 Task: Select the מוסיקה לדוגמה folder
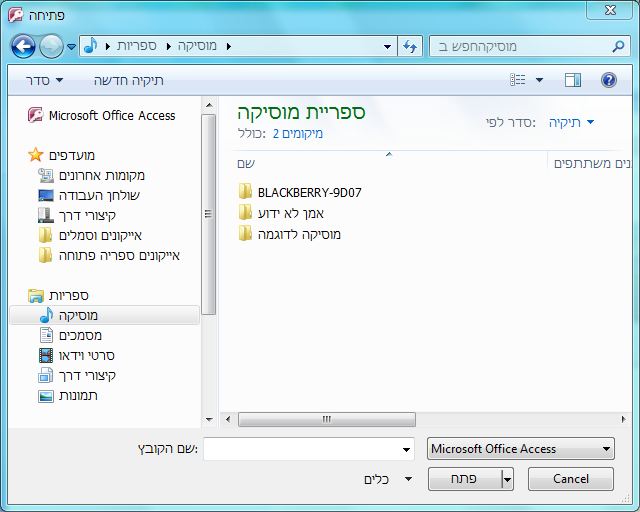click(299, 234)
